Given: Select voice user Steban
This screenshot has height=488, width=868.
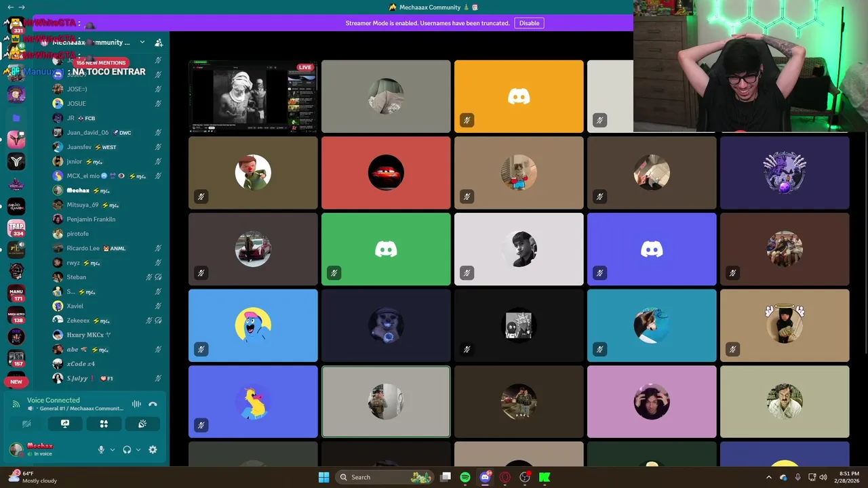Looking at the screenshot, I should (x=108, y=277).
